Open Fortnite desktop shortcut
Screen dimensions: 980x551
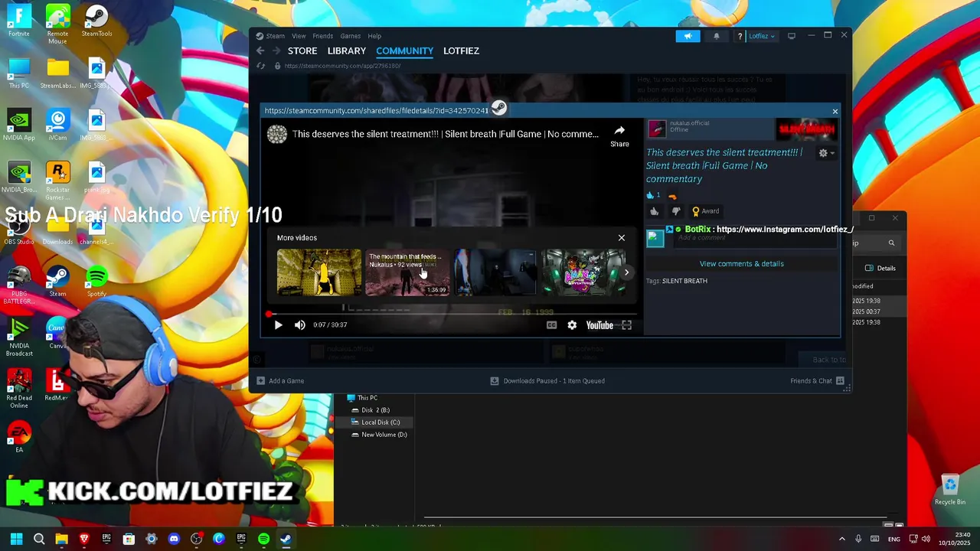(19, 21)
